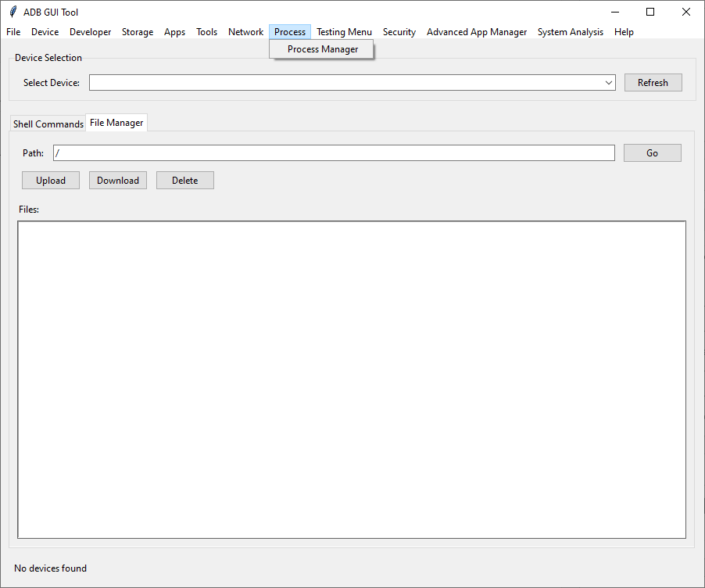Switch to the Shell Commands tab
This screenshot has width=705, height=588.
(x=48, y=123)
